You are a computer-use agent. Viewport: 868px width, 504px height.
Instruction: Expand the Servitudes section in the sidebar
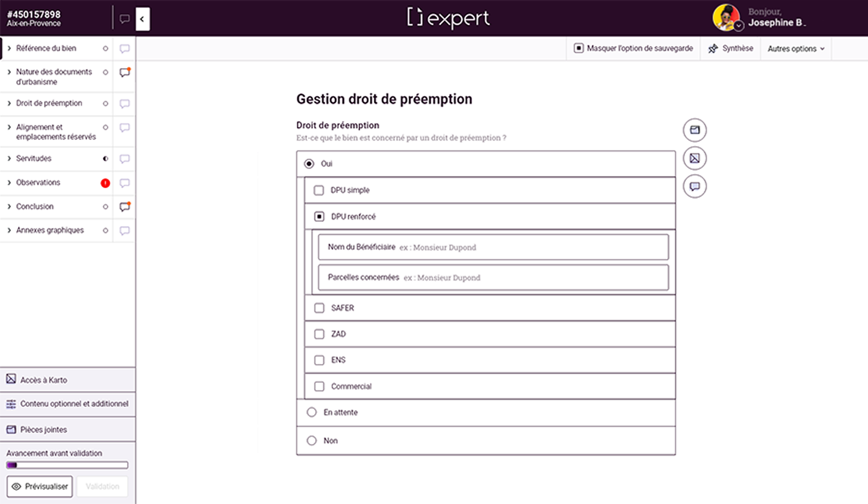coord(56,159)
